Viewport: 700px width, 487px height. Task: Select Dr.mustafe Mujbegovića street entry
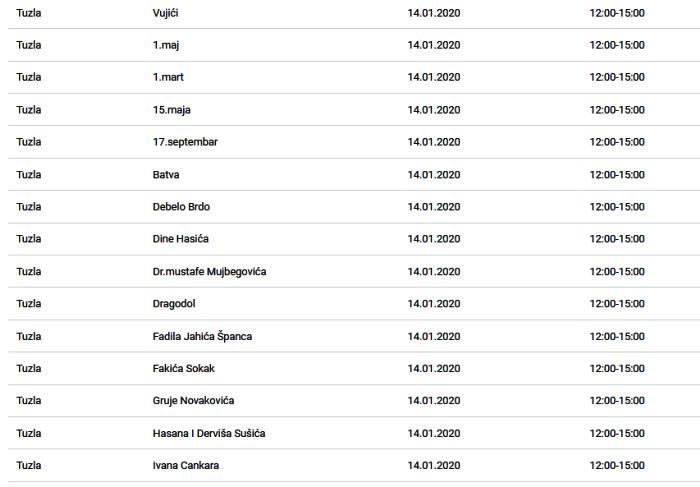click(x=209, y=271)
